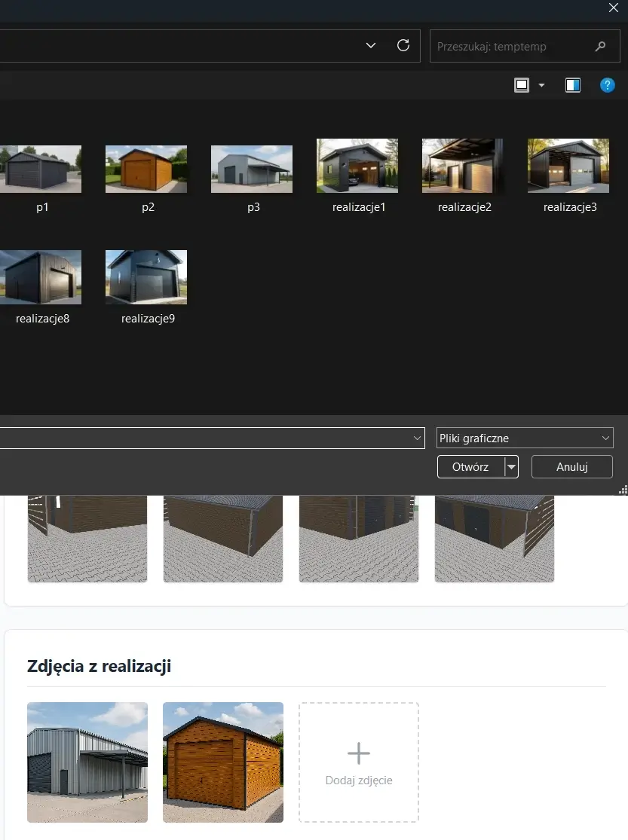This screenshot has height=840, width=628.
Task: Select the p3 image file
Action: point(252,179)
